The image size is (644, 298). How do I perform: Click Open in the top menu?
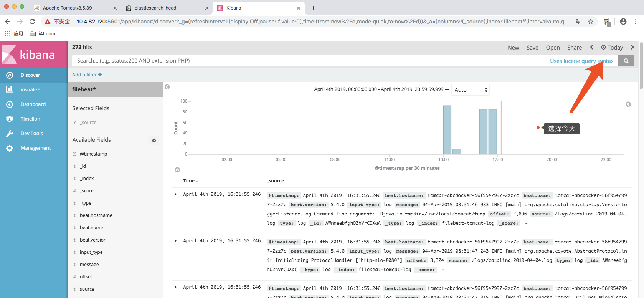tap(553, 48)
